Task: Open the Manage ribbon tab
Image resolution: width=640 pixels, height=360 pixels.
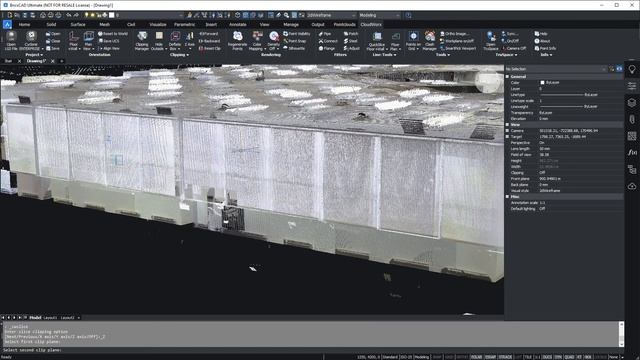Action: tap(291, 24)
